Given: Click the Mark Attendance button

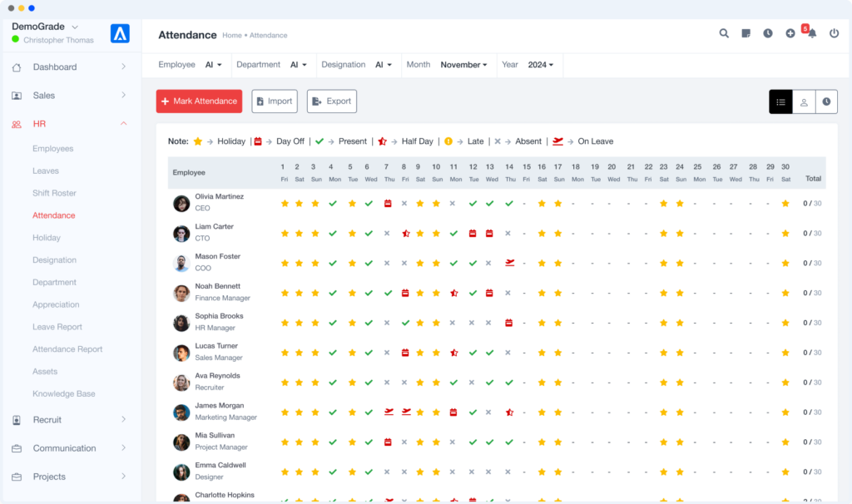Looking at the screenshot, I should (199, 101).
